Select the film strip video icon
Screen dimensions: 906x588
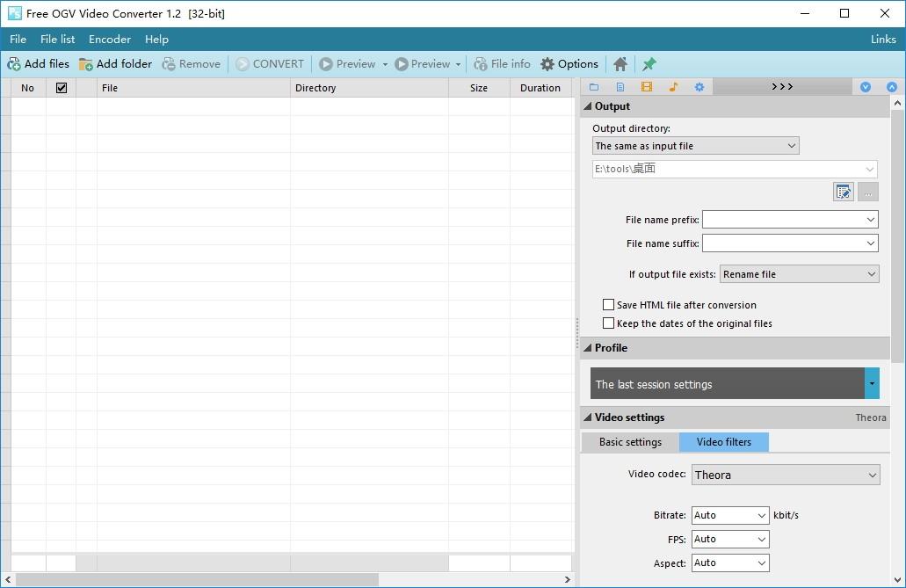pos(647,87)
